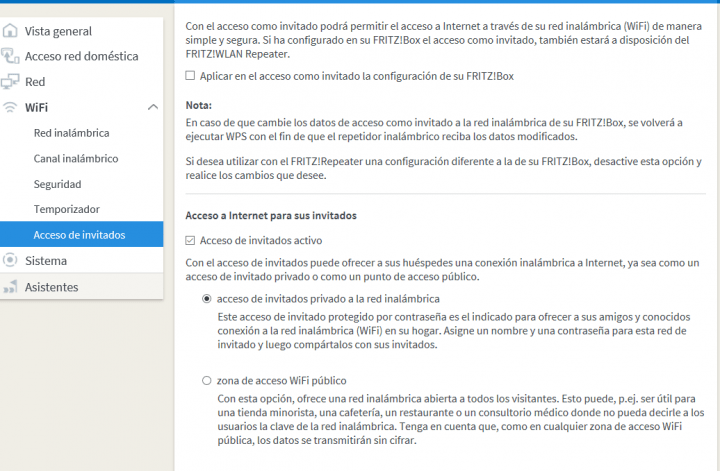This screenshot has height=471, width=720.
Task: Open the WiFi menu label
Action: coord(36,107)
